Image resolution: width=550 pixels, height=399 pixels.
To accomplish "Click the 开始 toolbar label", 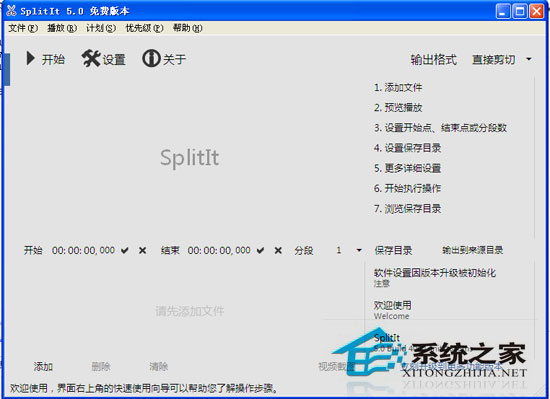I will [x=53, y=59].
